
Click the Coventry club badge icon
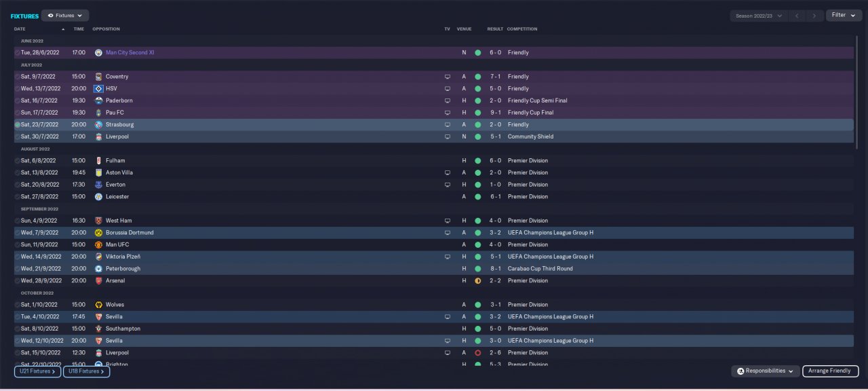click(x=98, y=77)
